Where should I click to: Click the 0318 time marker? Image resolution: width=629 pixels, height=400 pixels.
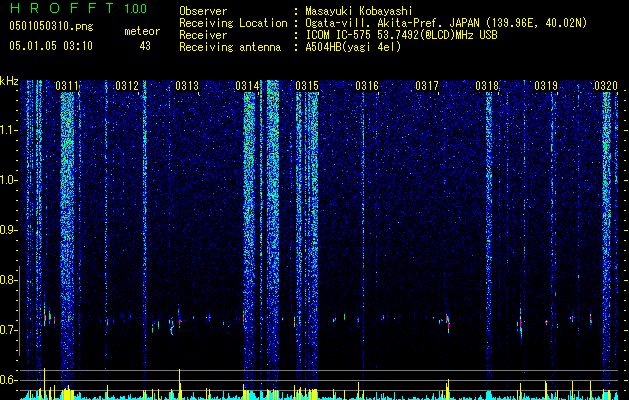487,86
